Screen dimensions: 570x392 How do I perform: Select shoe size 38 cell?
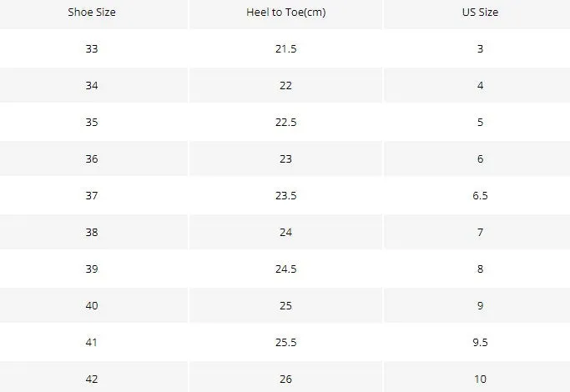point(92,232)
